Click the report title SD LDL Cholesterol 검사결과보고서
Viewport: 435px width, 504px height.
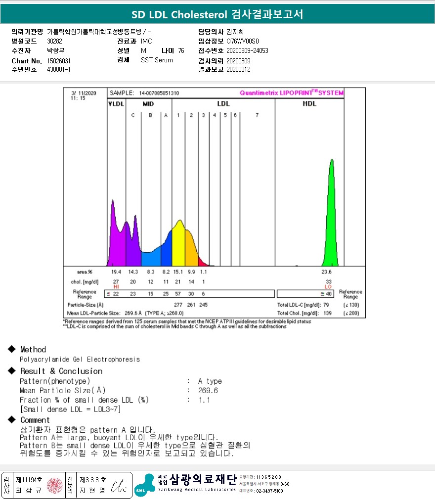point(217,14)
